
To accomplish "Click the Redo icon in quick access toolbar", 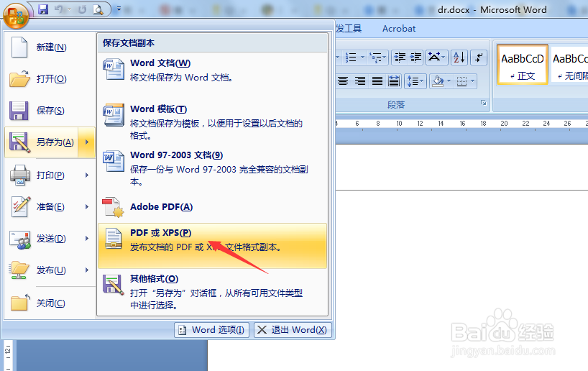I will [82, 9].
